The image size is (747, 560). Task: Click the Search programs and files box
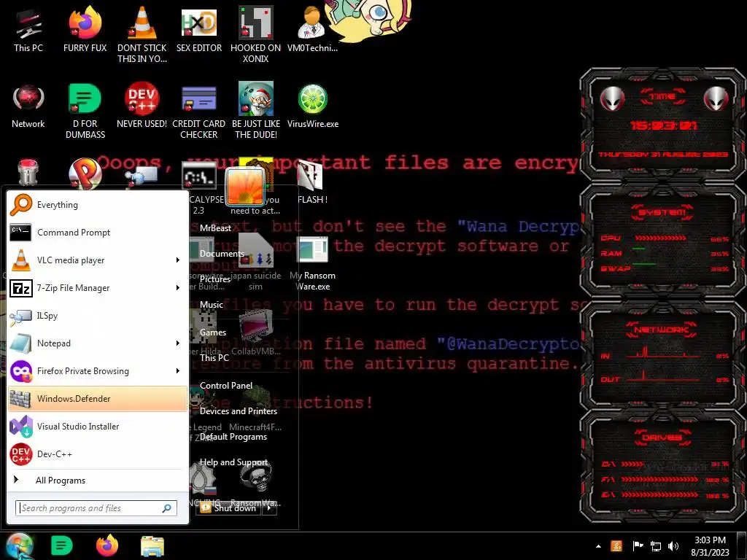pos(96,508)
